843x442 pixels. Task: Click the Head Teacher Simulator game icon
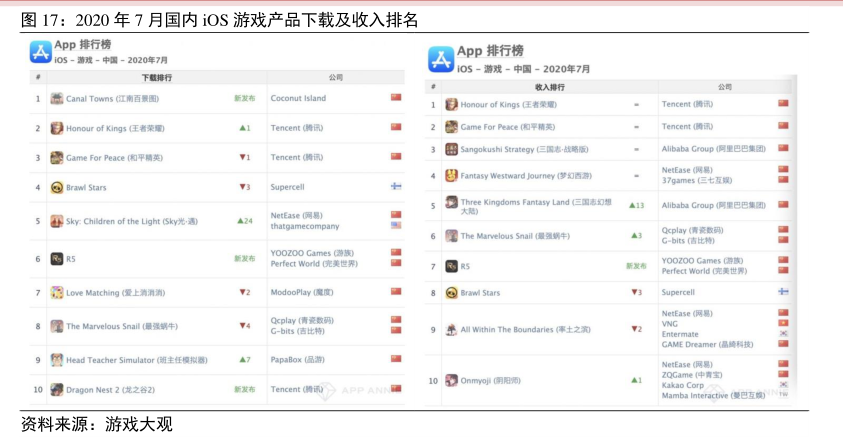[x=57, y=359]
